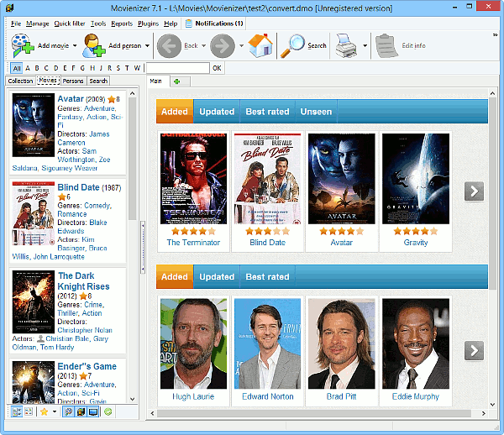Click the Gravity star rating
Image resolution: width=504 pixels, height=435 pixels.
point(416,231)
